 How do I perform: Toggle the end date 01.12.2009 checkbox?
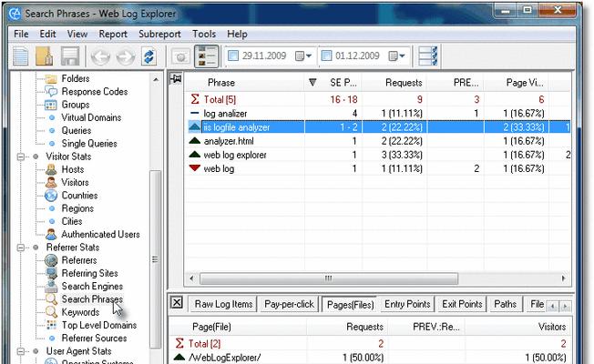[326, 56]
